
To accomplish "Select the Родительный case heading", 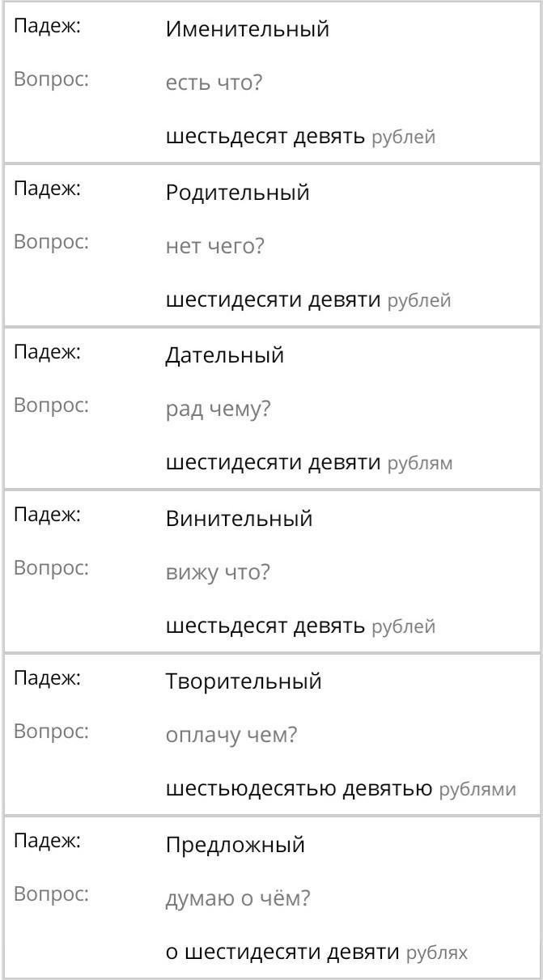I will coord(238,193).
